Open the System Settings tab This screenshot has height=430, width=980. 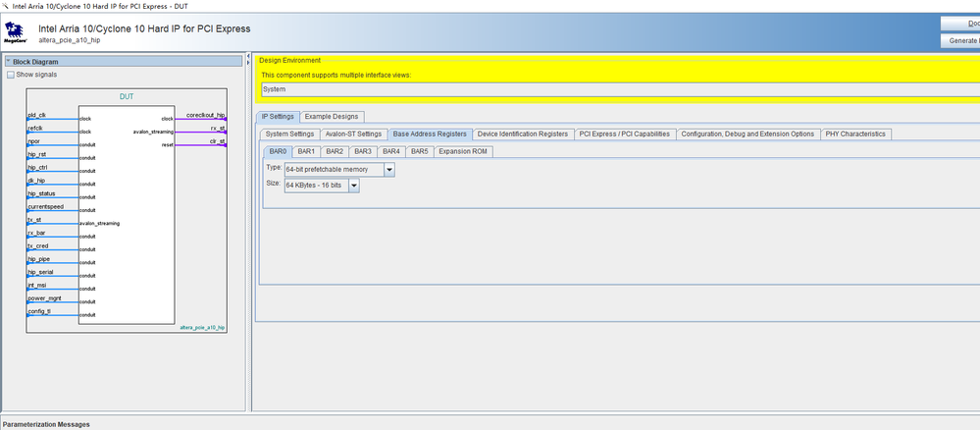click(x=290, y=134)
